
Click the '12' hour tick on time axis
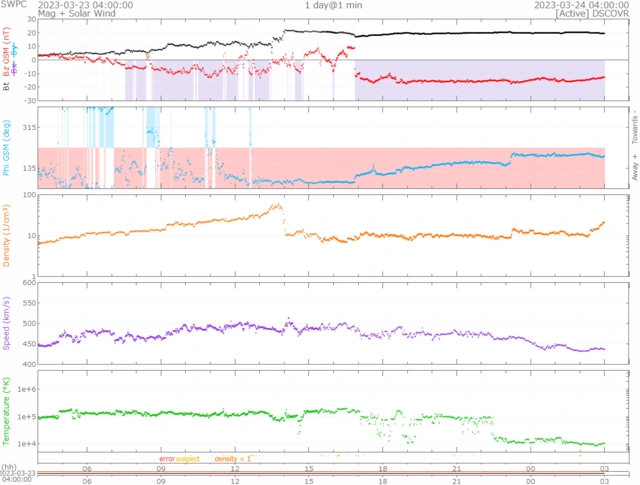[235, 468]
